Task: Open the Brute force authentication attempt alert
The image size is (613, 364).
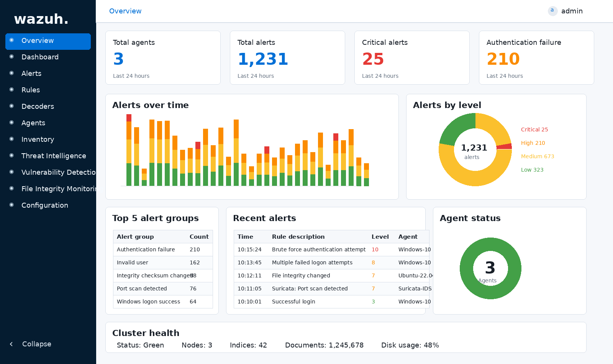Action: pyautogui.click(x=319, y=249)
